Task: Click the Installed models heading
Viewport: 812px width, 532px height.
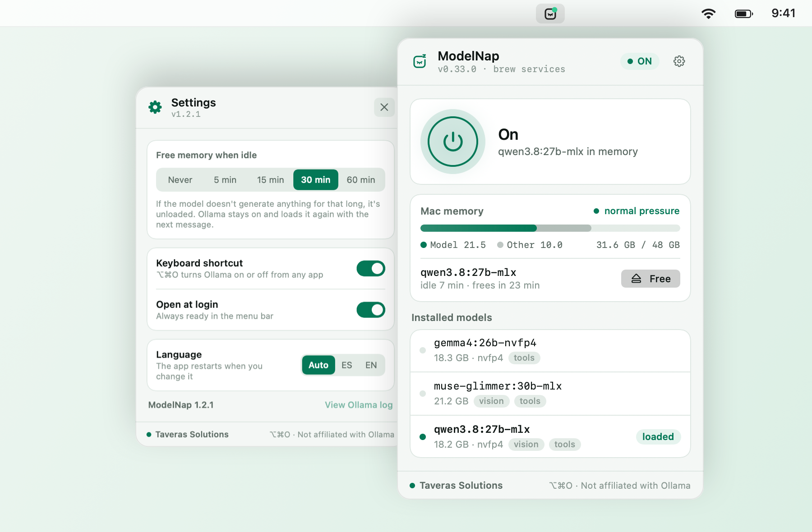Action: pos(452,317)
